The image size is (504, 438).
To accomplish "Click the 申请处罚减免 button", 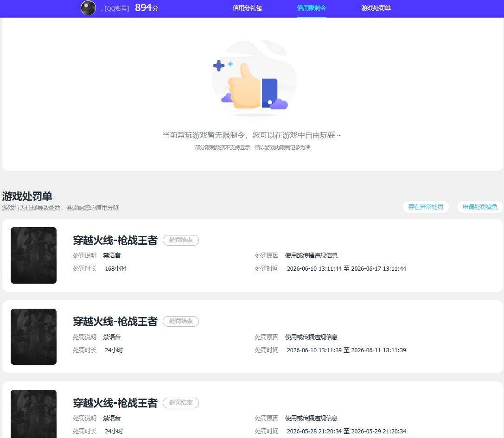I will pos(480,207).
